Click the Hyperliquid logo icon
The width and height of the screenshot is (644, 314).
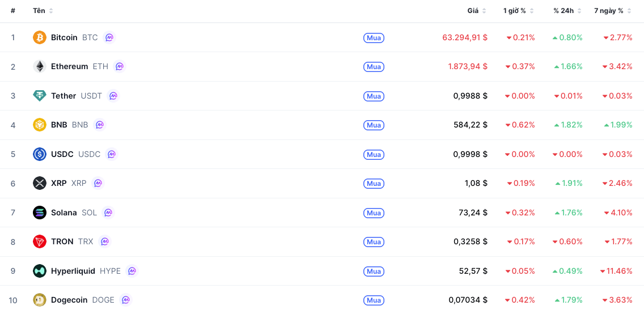(x=40, y=271)
